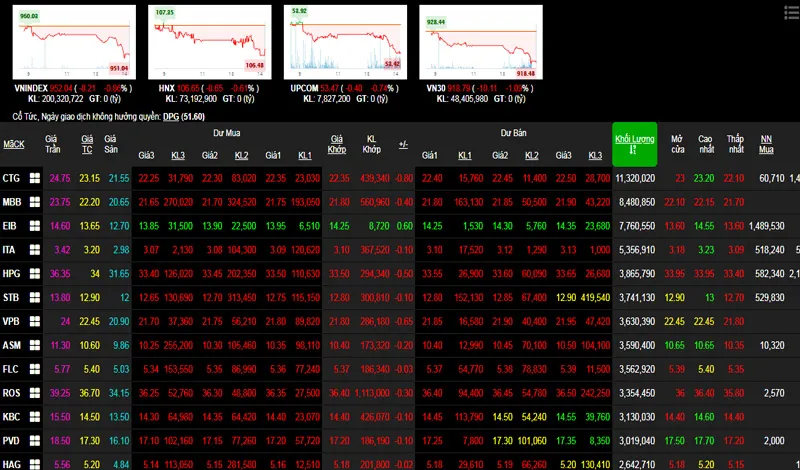
Task: Click the HNX label under its chart
Action: (x=166, y=88)
